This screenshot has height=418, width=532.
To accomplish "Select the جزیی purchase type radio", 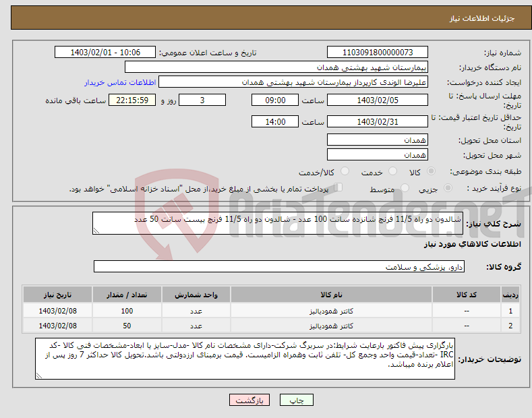I will point(448,188).
